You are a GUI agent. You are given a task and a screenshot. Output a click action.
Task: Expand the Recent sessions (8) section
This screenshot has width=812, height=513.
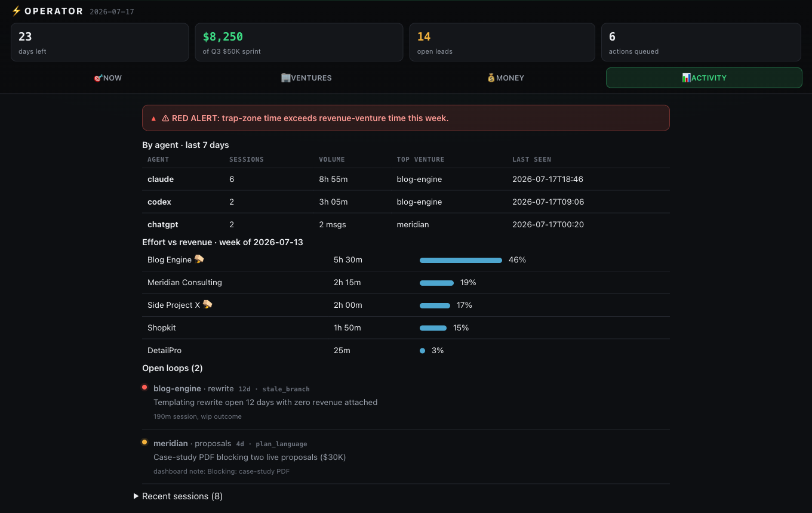[179, 496]
